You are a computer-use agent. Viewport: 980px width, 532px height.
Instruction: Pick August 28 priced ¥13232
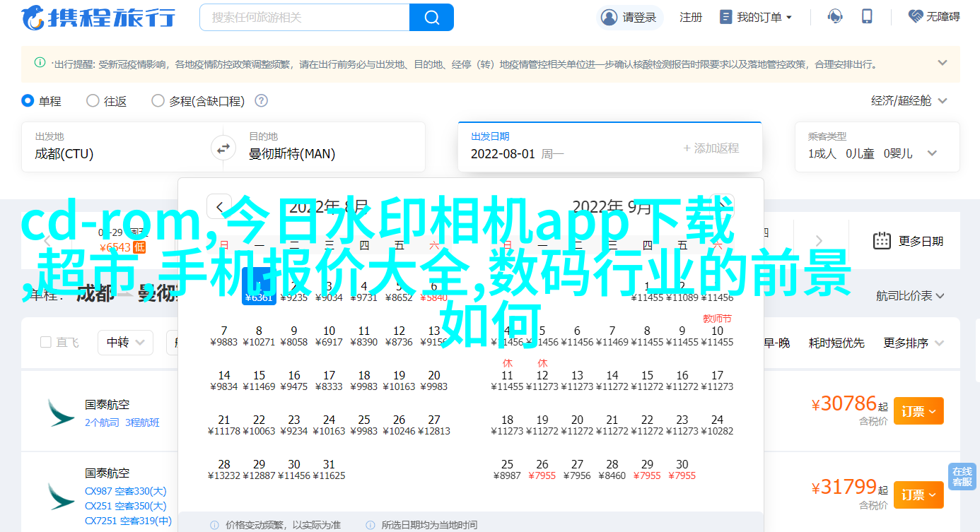coord(224,469)
